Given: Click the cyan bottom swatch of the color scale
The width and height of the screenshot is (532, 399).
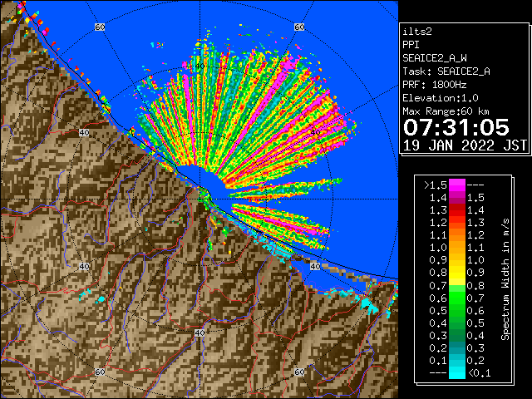Looking at the screenshot, I should [x=457, y=373].
